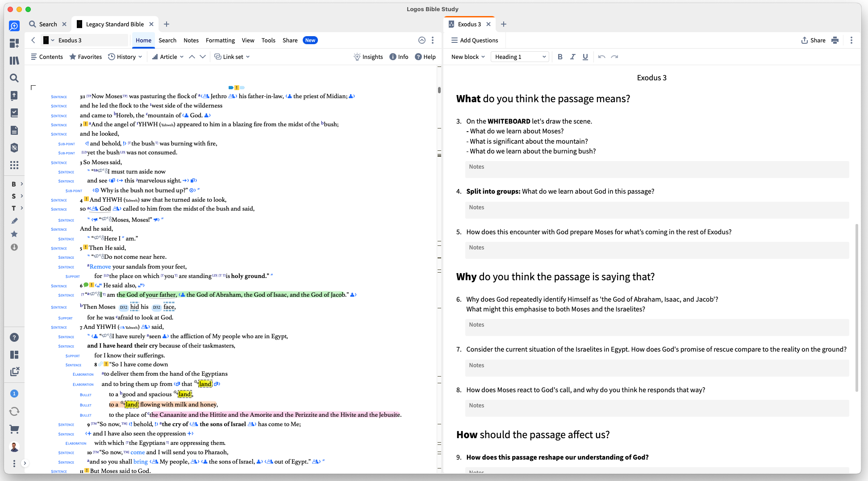Open the Link set dropdown

pos(232,57)
